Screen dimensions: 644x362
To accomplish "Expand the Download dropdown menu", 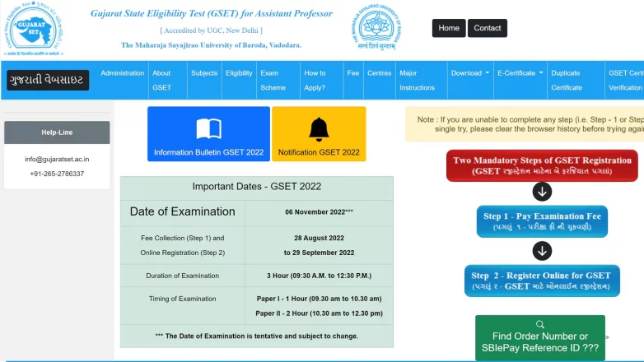I will [x=470, y=73].
